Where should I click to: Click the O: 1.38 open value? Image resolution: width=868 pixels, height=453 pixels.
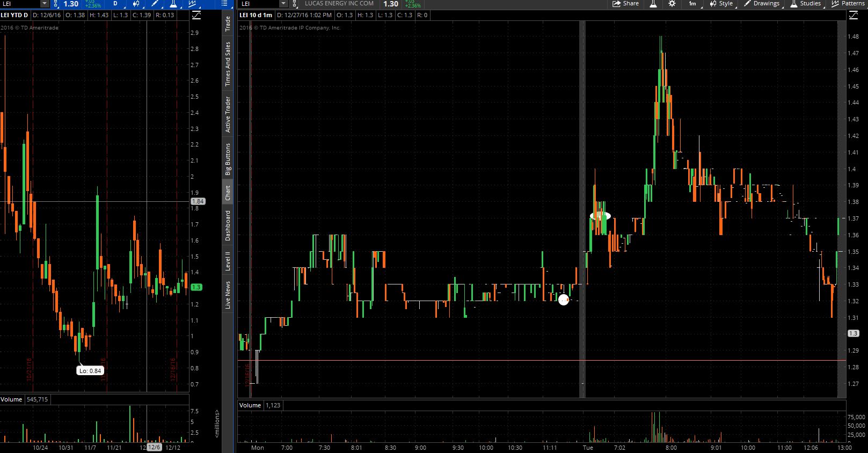(75, 15)
